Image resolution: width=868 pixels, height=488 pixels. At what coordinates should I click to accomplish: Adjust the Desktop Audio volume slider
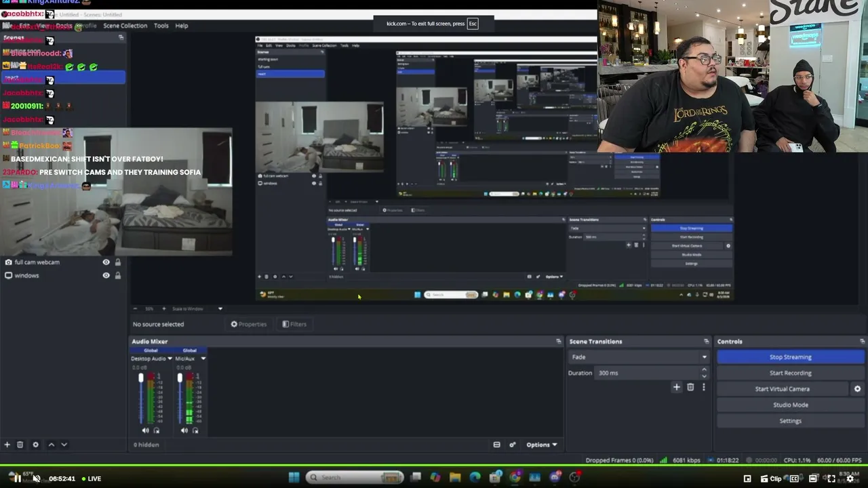(x=141, y=399)
